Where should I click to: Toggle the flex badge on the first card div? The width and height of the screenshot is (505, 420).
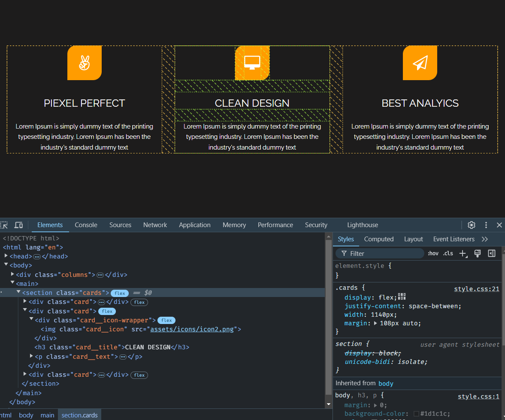click(x=139, y=302)
